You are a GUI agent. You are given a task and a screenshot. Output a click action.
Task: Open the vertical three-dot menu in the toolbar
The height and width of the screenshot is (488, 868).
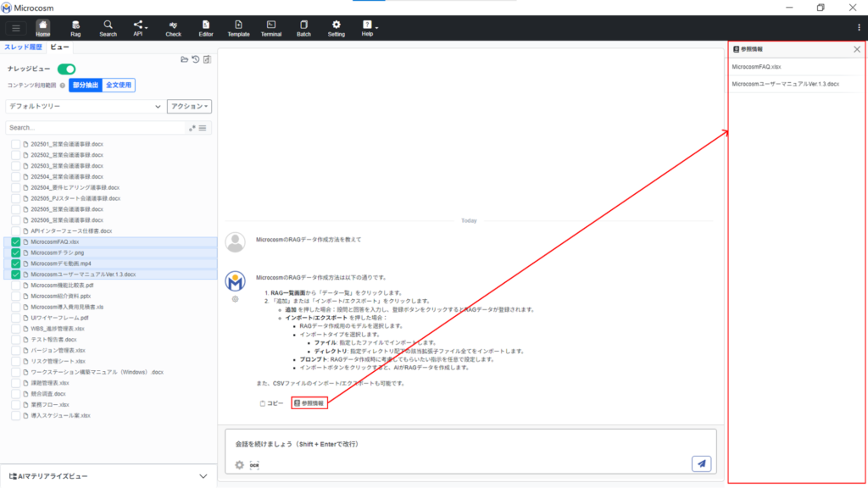pos(859,28)
